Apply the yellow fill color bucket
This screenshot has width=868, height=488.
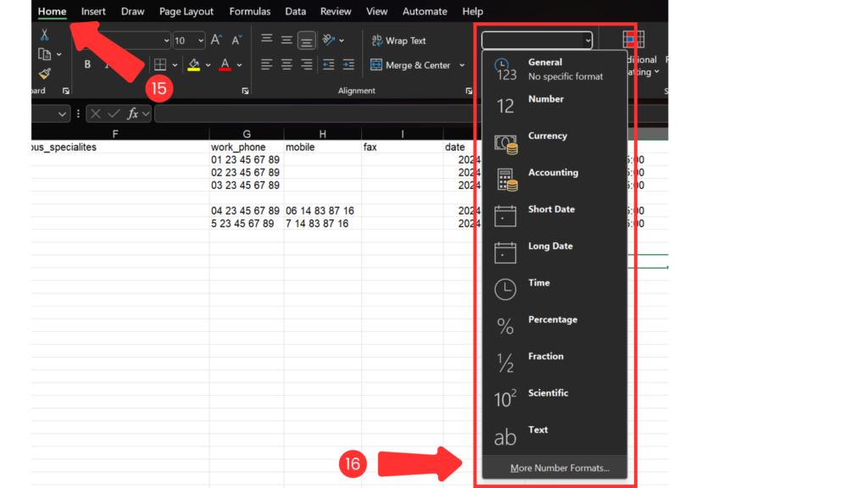194,64
